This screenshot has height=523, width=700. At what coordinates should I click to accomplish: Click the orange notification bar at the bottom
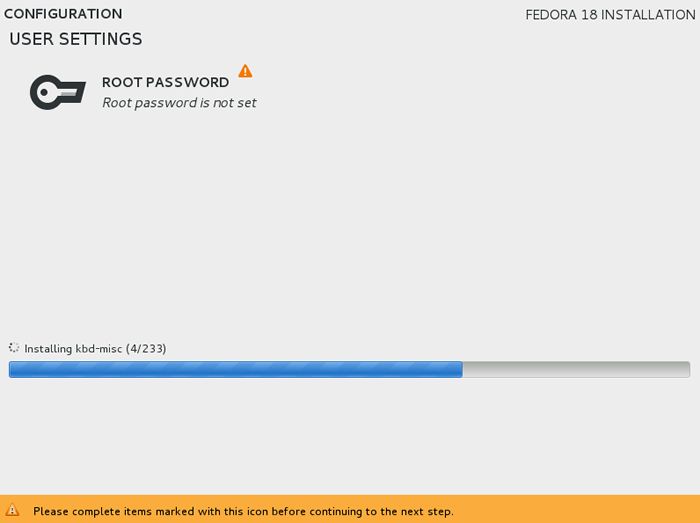coord(350,509)
